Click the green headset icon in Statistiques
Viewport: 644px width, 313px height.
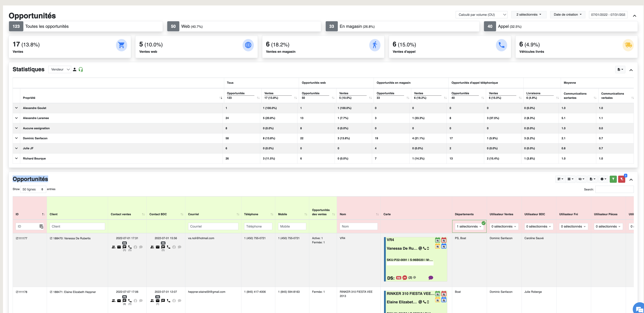[x=80, y=70]
